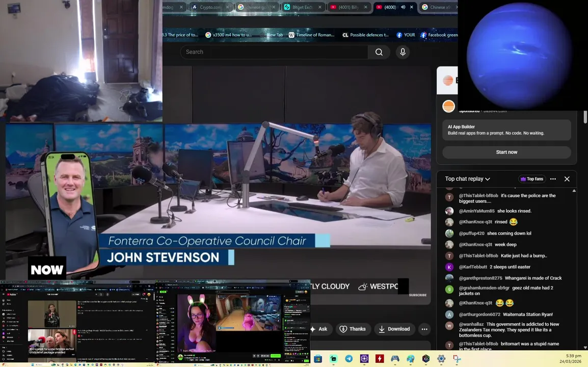The width and height of the screenshot is (588, 367).
Task: Open the dark hexagon icon app in the taskbar
Action: pos(425,359)
